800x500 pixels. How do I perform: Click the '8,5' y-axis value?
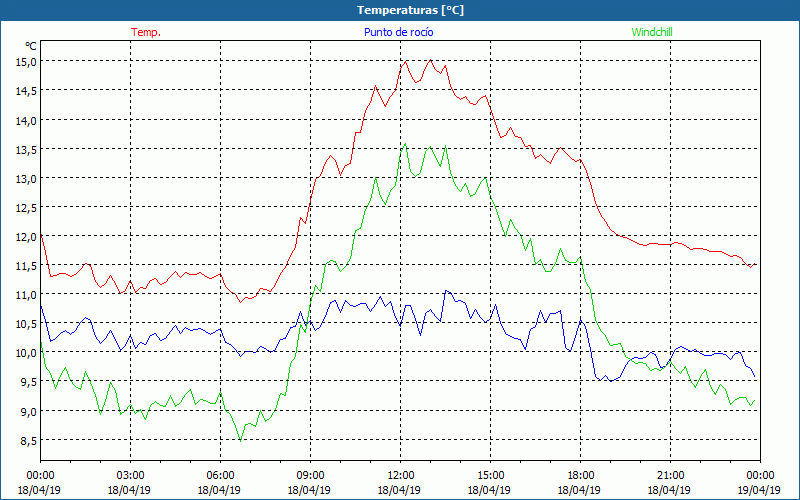[29, 440]
